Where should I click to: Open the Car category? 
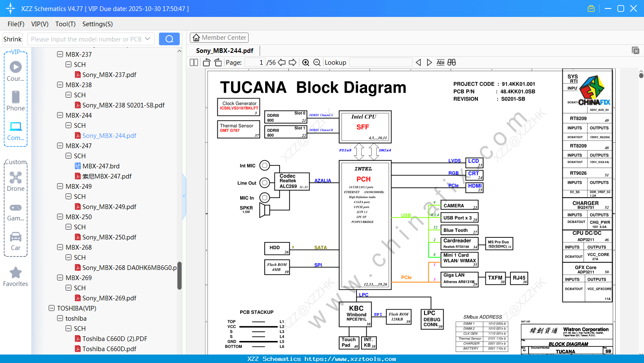point(16,241)
